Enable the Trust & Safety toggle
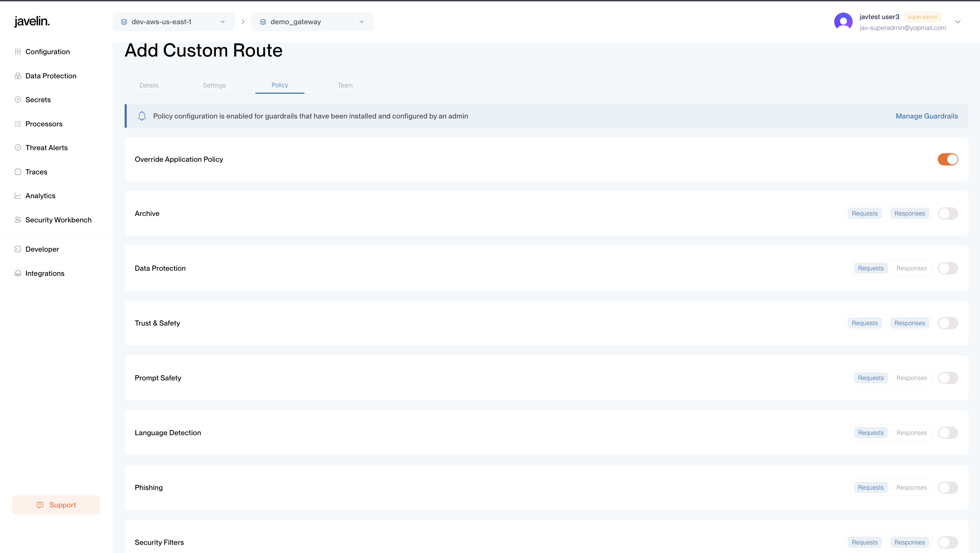 pos(948,323)
